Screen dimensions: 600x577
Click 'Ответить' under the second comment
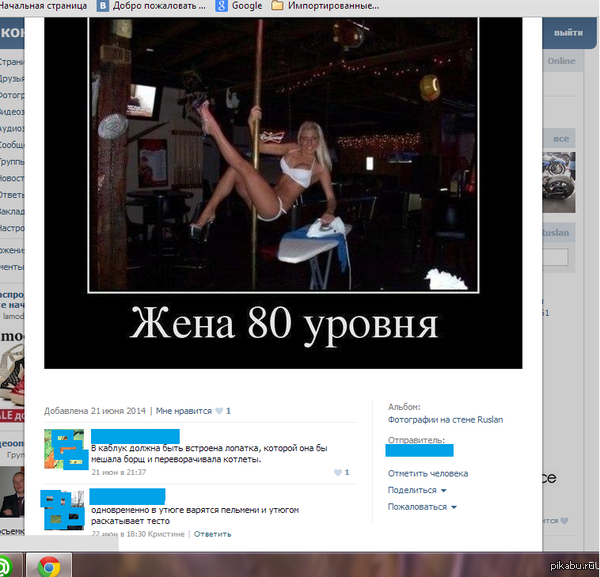pyautogui.click(x=212, y=534)
